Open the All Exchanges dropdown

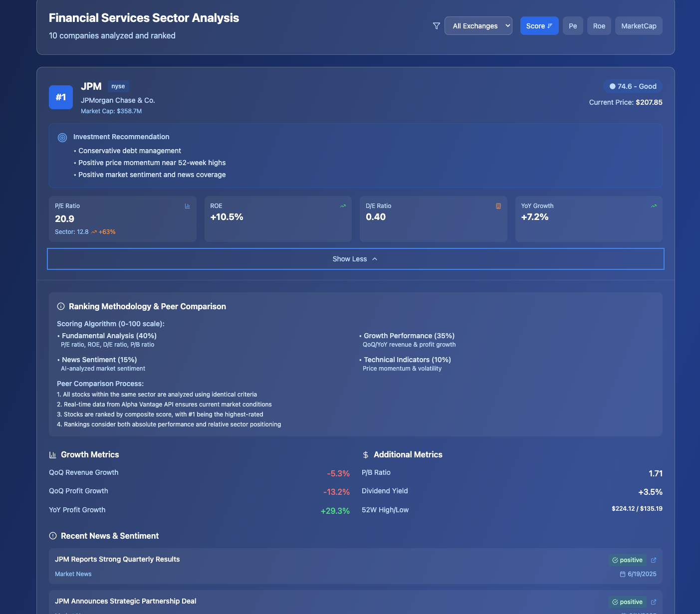click(478, 26)
